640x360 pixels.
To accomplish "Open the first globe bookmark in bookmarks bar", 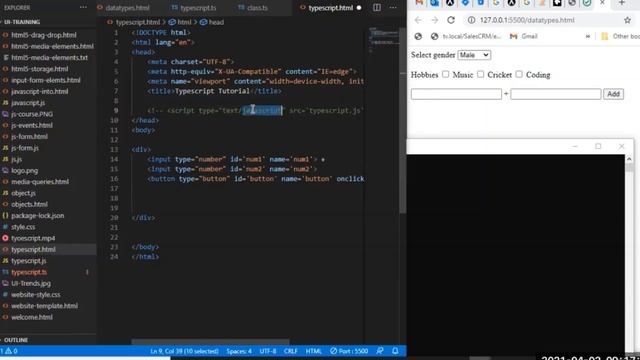I will point(418,36).
